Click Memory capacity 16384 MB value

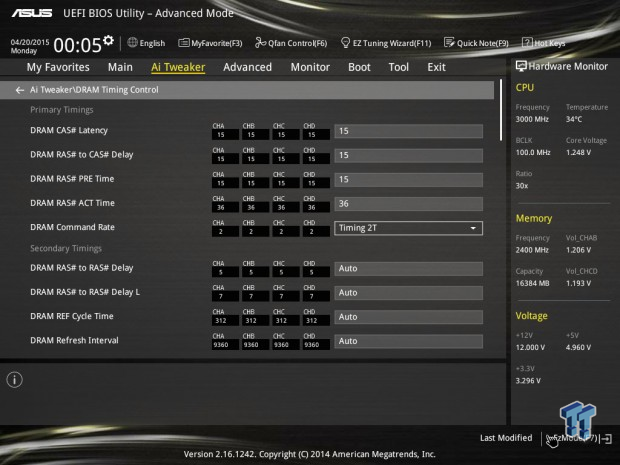pos(532,284)
